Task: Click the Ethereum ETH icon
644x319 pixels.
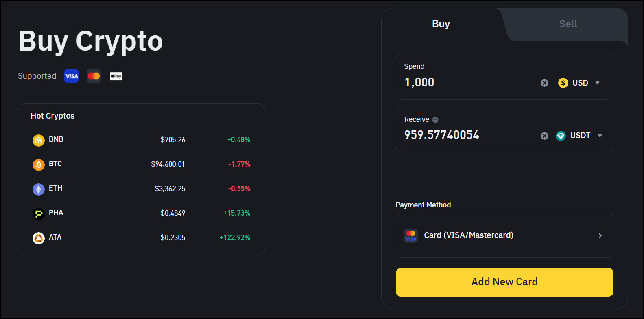Action: click(39, 189)
